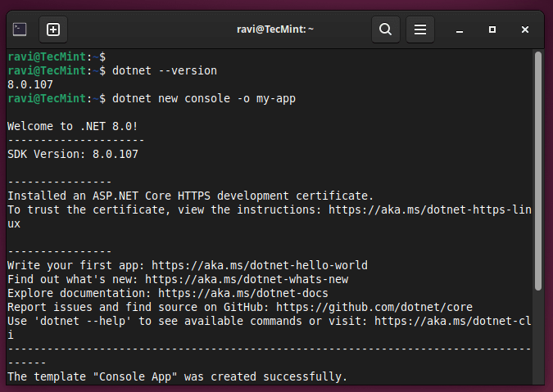Click the vertical scrollbar thumb in the terminal
This screenshot has width=553, height=392.
[537, 171]
